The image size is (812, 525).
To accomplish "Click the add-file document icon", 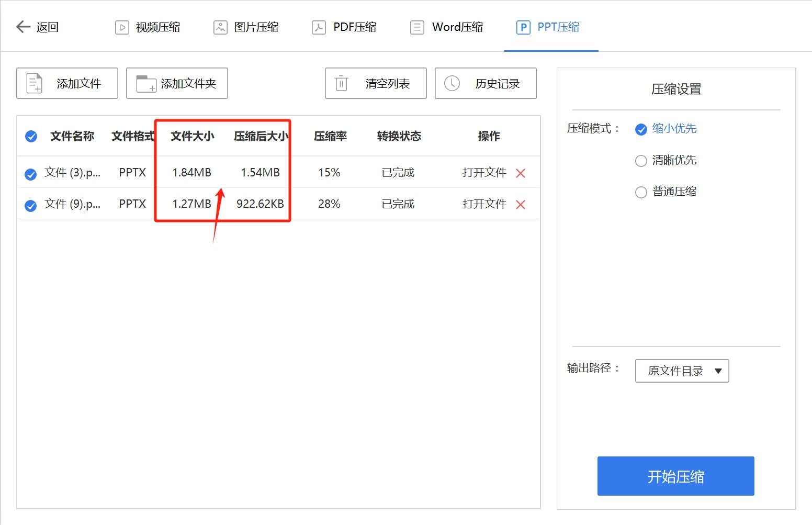I will click(35, 83).
